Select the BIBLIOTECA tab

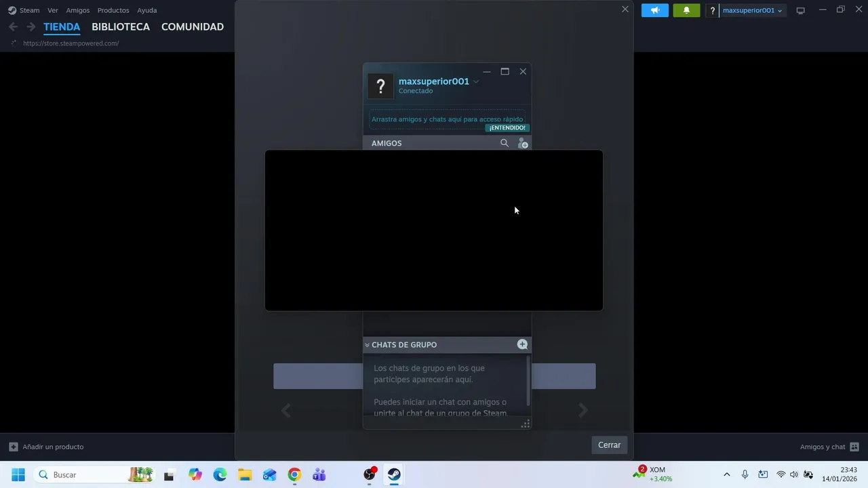121,27
